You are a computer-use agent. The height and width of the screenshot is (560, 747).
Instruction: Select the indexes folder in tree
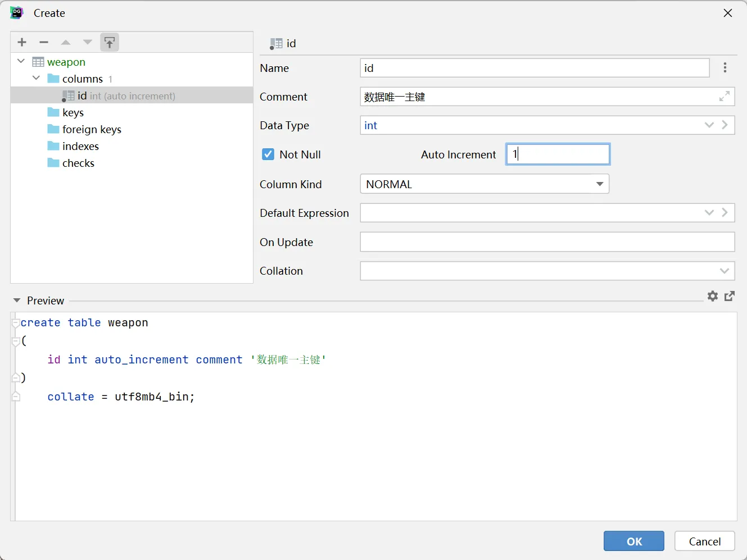pos(80,146)
